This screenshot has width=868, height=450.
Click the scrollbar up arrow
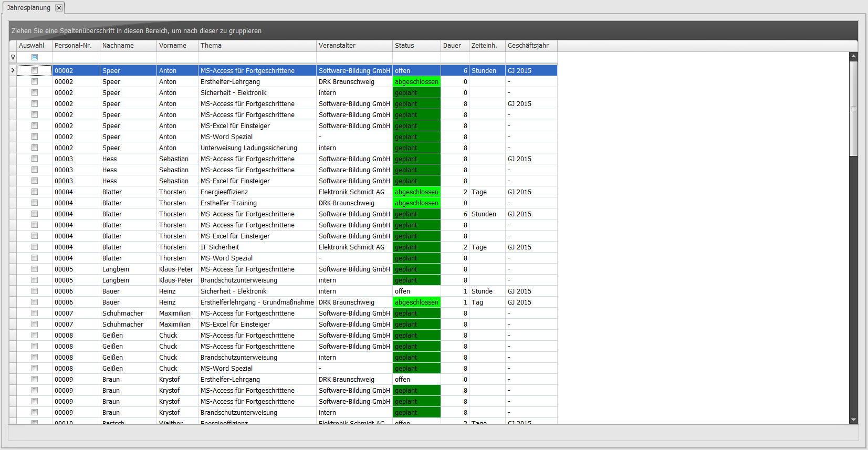[x=853, y=56]
